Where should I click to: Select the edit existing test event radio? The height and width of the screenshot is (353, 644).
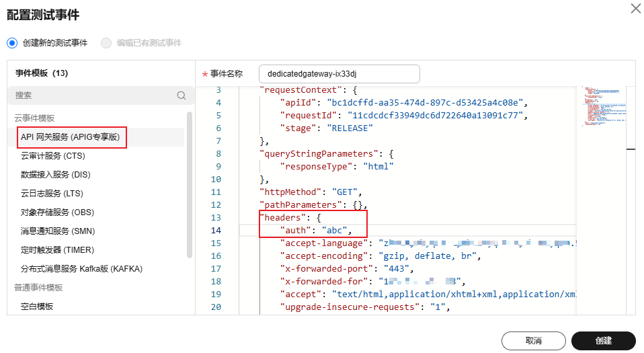coord(106,42)
